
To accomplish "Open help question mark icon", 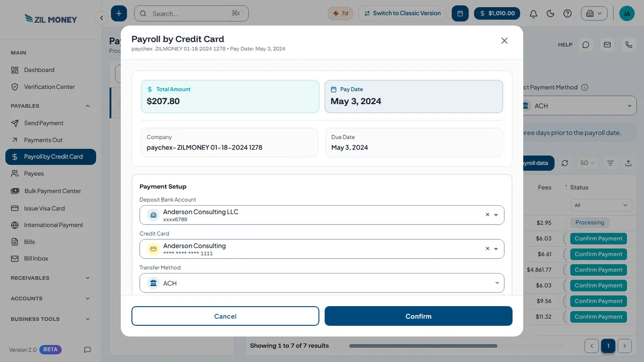I will point(568,14).
